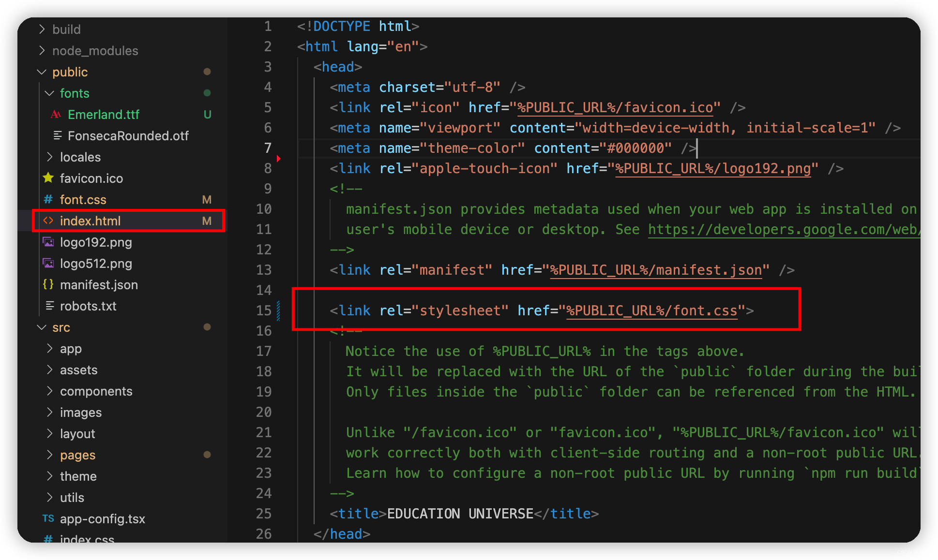Click the hash icon beside index.css
The height and width of the screenshot is (560, 938).
(x=47, y=538)
